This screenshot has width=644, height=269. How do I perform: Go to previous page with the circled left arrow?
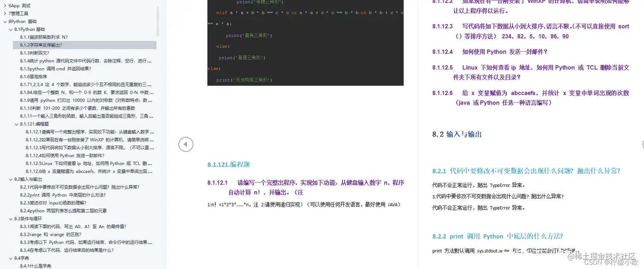click(186, 145)
